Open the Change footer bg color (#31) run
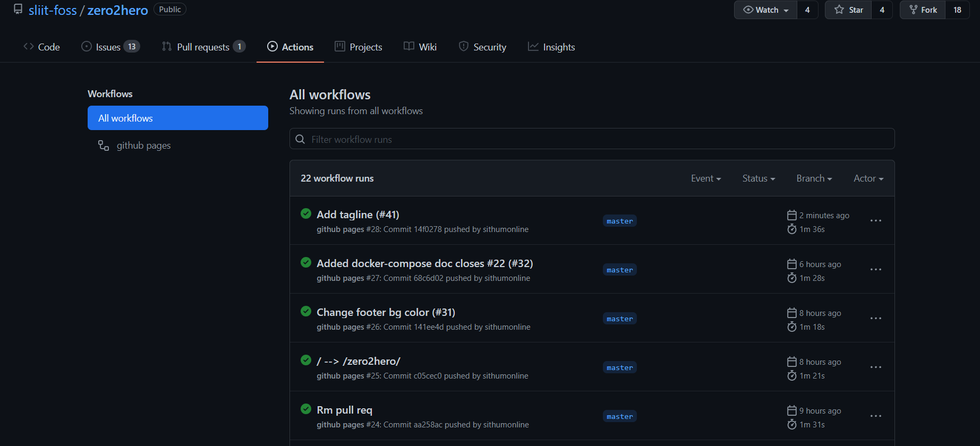This screenshot has height=446, width=980. pyautogui.click(x=386, y=312)
